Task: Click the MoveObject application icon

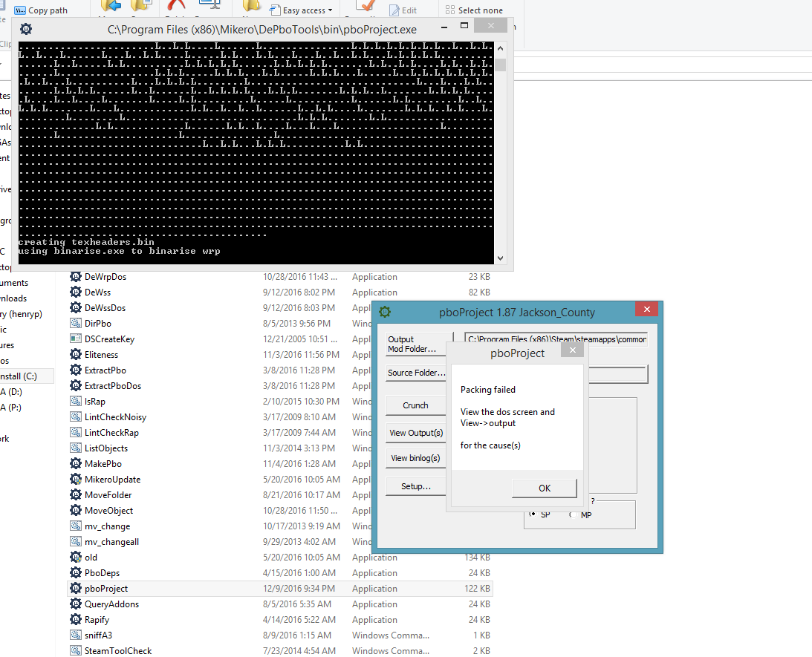Action: point(76,510)
